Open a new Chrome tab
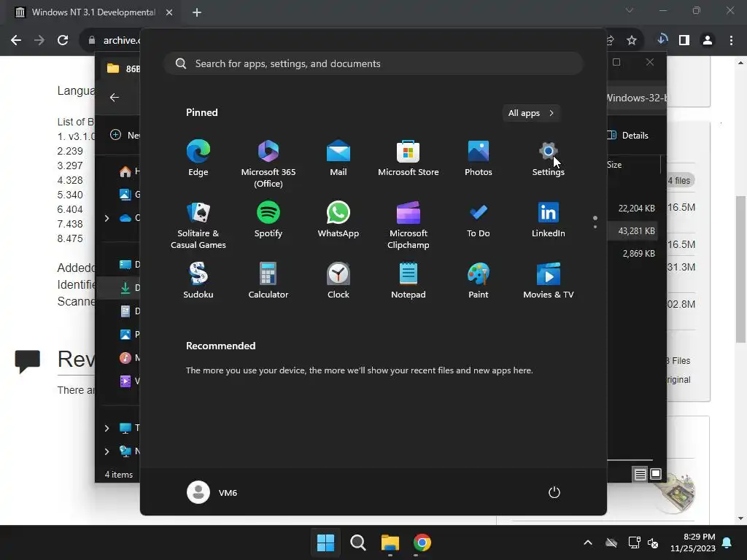The width and height of the screenshot is (747, 560). (x=197, y=12)
